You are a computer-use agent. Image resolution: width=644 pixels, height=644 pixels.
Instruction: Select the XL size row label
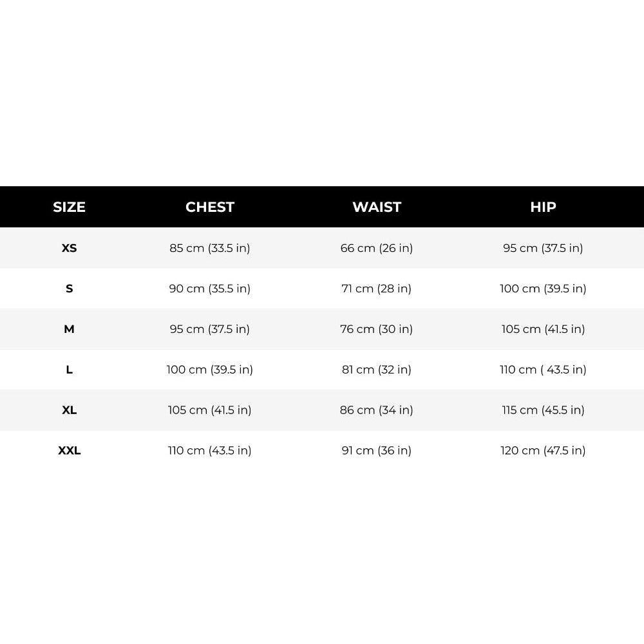69,410
